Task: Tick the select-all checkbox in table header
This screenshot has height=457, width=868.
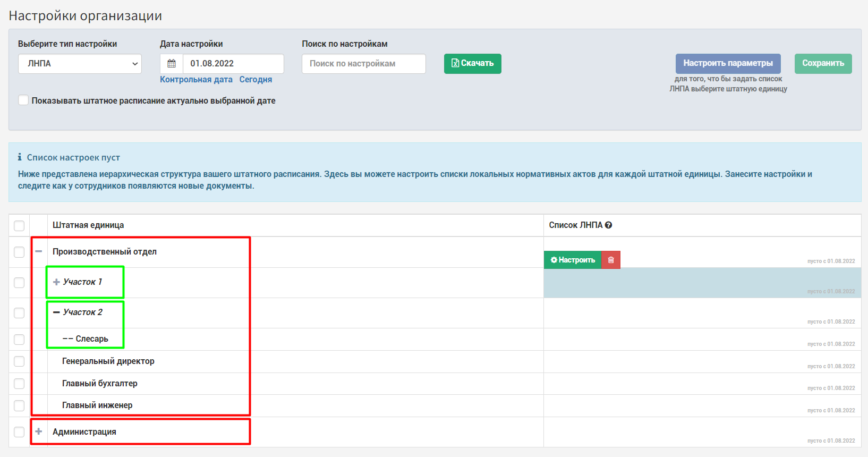Action: pos(19,226)
